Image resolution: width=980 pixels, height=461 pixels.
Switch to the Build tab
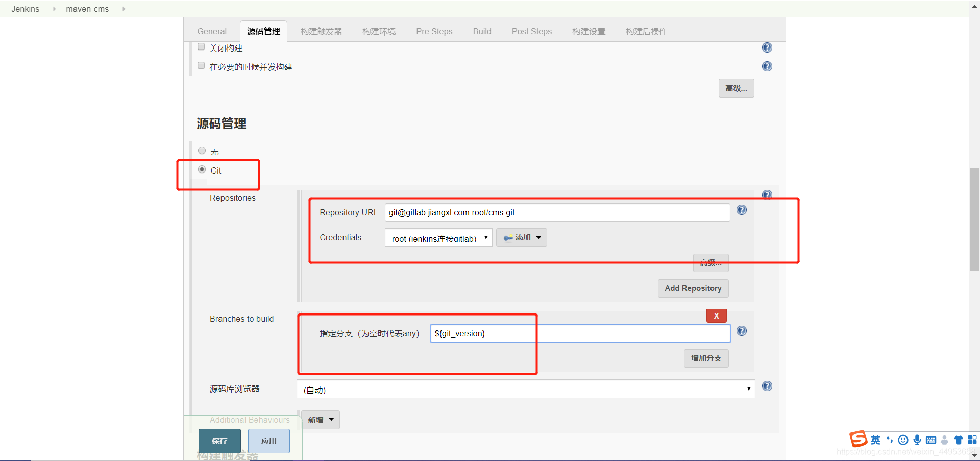[482, 31]
